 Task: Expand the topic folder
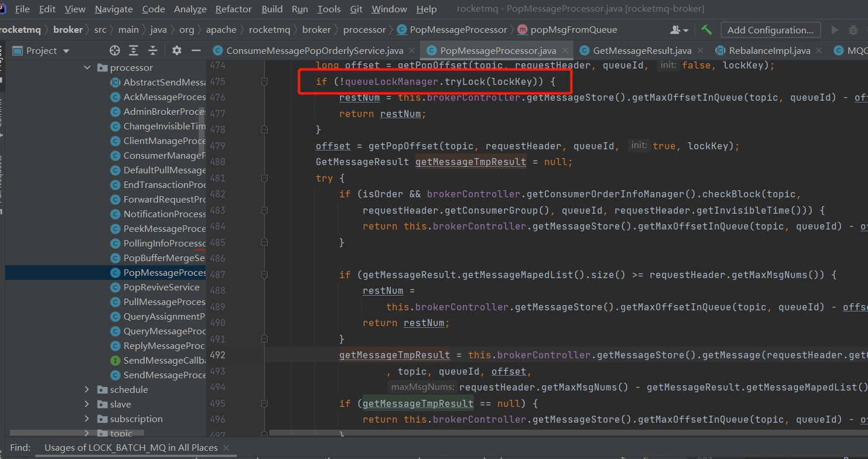[87, 434]
